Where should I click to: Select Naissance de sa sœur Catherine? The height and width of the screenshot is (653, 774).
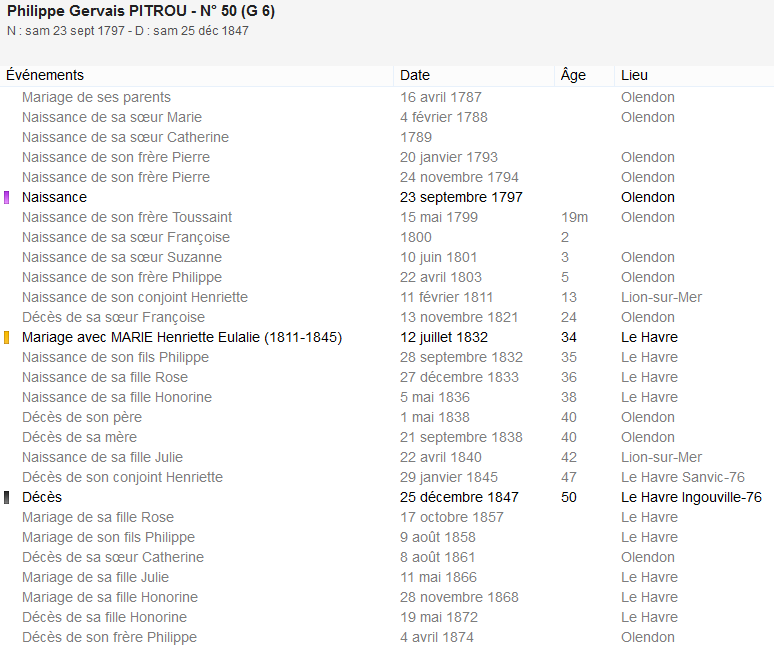pos(387,137)
